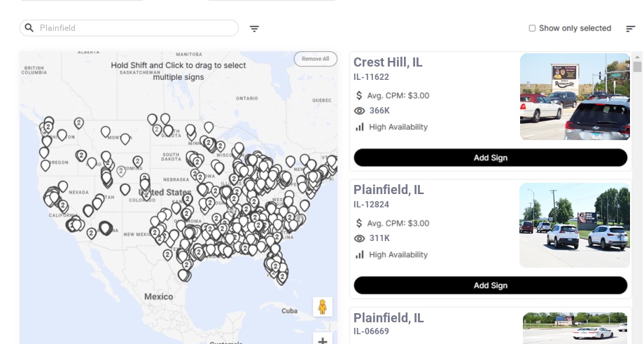
Task: Add the Plainfield IL-12824 sign
Action: click(490, 285)
